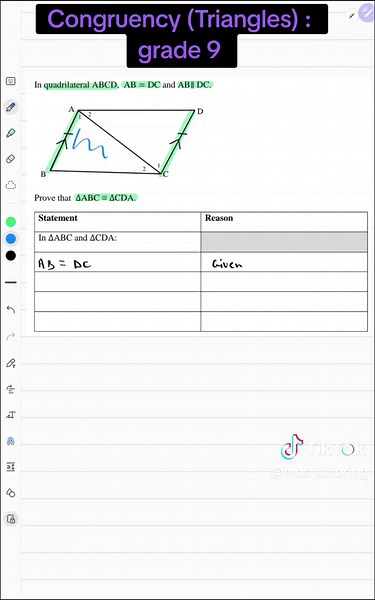The image size is (375, 600).
Task: Tap the insert space between lines icon
Action: (x=11, y=467)
